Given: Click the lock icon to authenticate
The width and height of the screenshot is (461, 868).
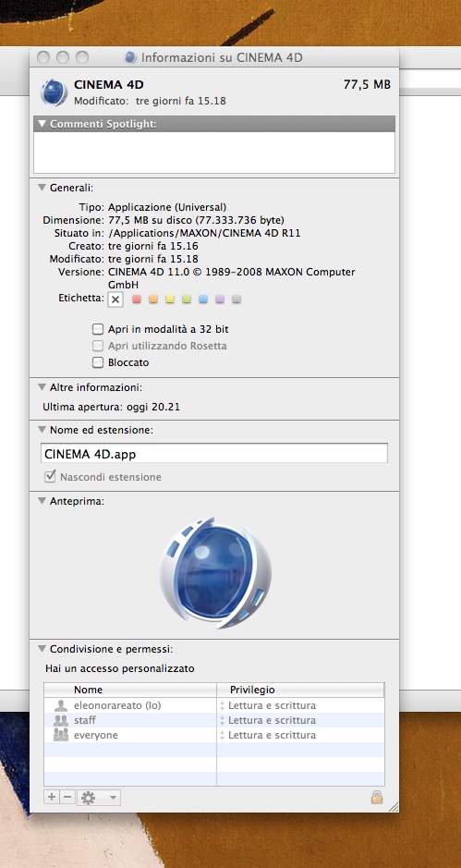Looking at the screenshot, I should point(376,797).
